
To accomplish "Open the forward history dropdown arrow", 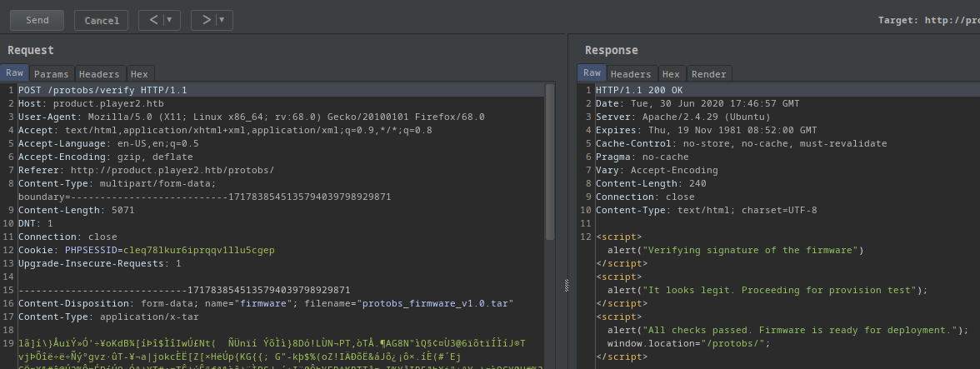I will (x=222, y=20).
